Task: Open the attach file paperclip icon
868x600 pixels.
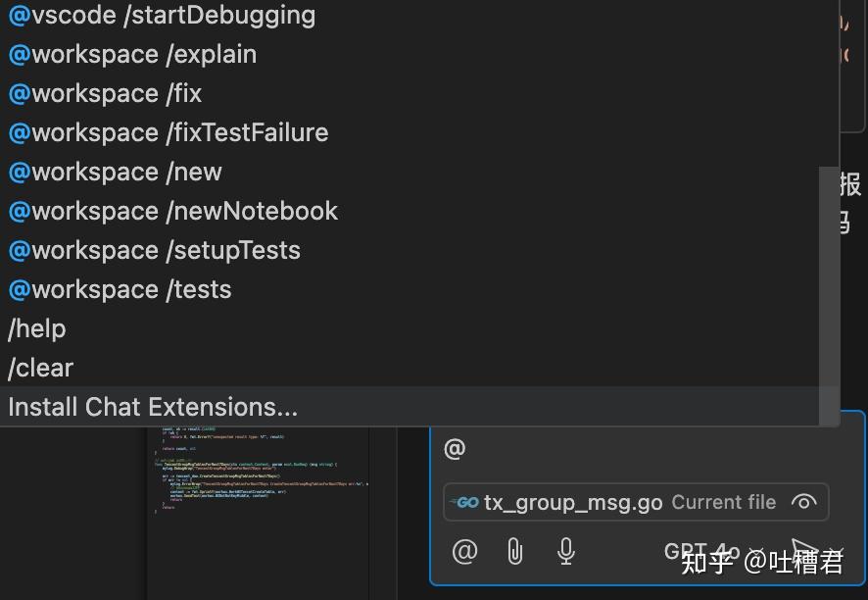Action: coord(514,551)
